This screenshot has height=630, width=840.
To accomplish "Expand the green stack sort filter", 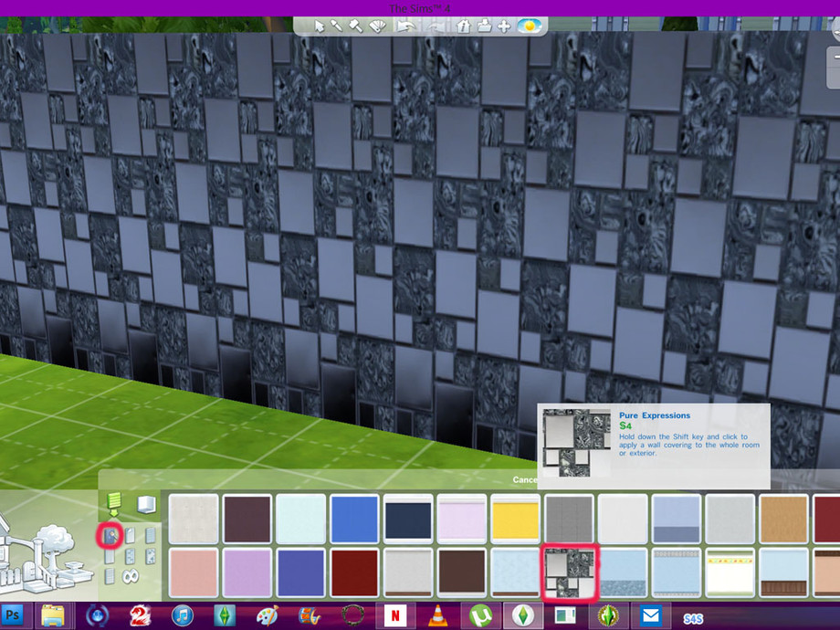I will point(114,504).
